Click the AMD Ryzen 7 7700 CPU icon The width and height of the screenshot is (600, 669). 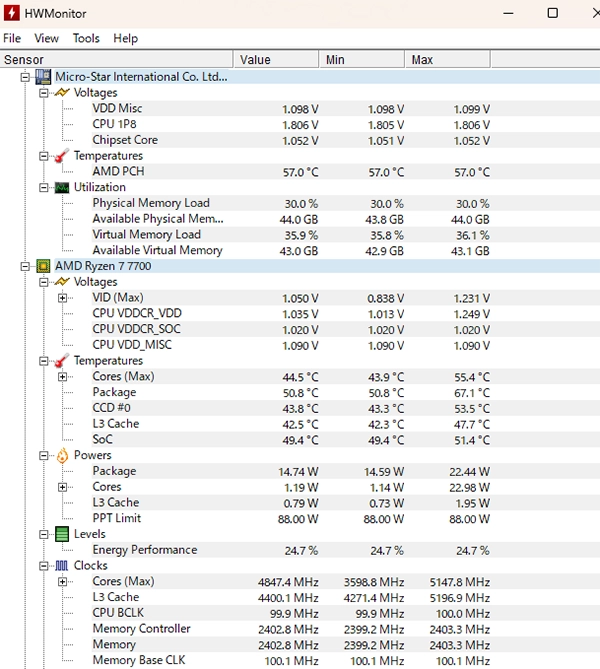point(43,266)
